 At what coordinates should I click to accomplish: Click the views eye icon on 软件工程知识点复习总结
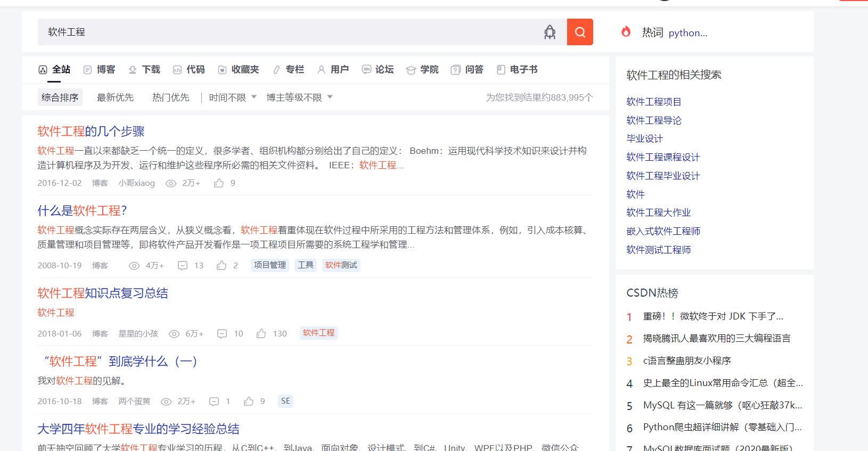[174, 334]
